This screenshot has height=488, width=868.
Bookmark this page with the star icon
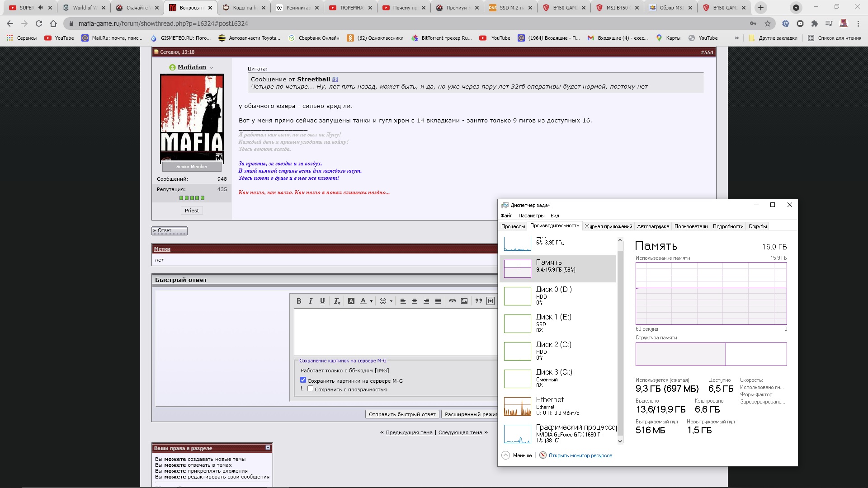click(768, 23)
